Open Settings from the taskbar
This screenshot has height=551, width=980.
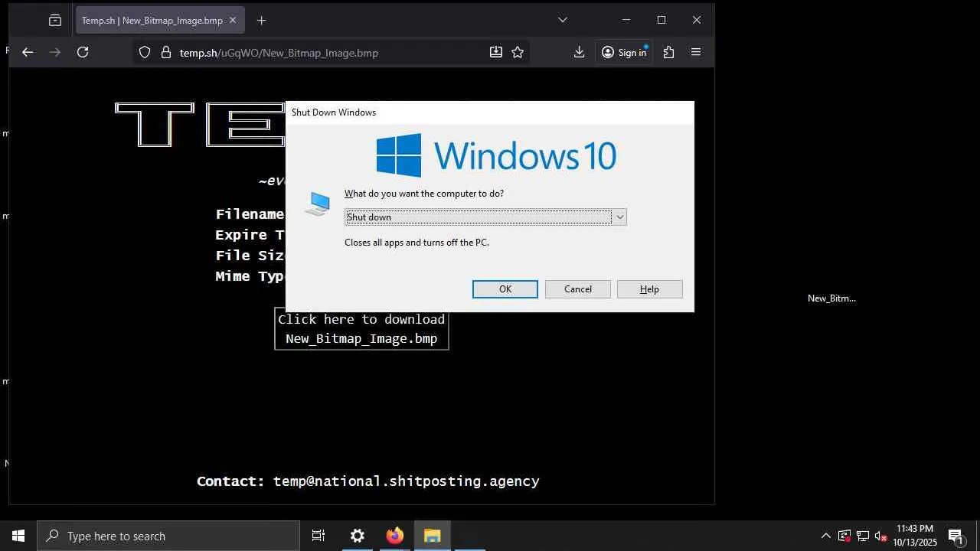click(x=358, y=536)
